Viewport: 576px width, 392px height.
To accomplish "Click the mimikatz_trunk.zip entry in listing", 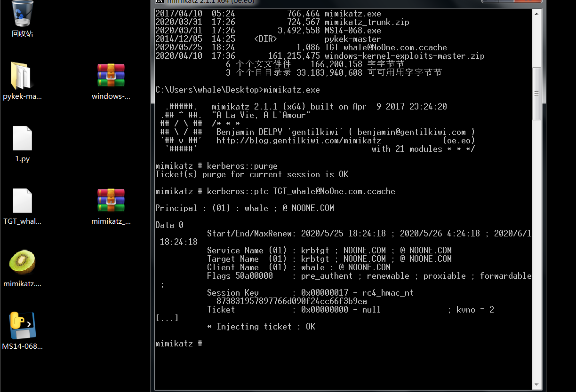I will [282, 22].
